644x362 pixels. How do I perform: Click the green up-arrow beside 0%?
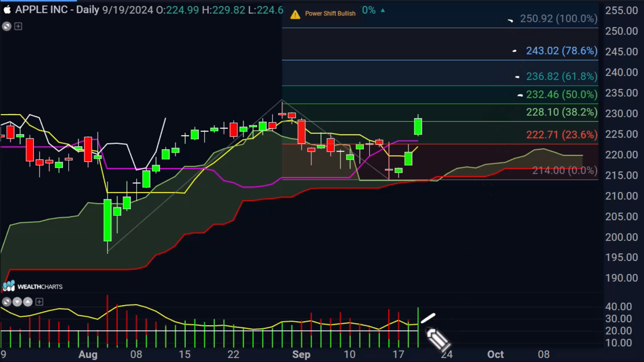click(383, 11)
